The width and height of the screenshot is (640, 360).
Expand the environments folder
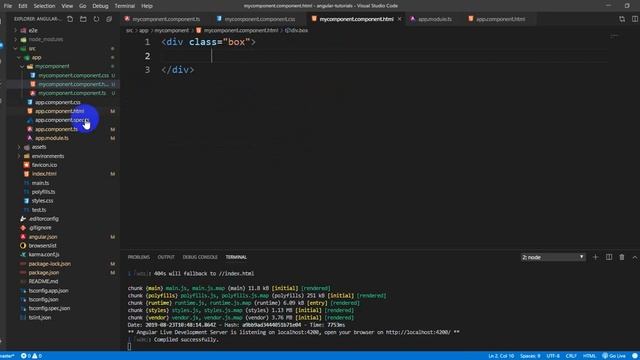click(19, 156)
